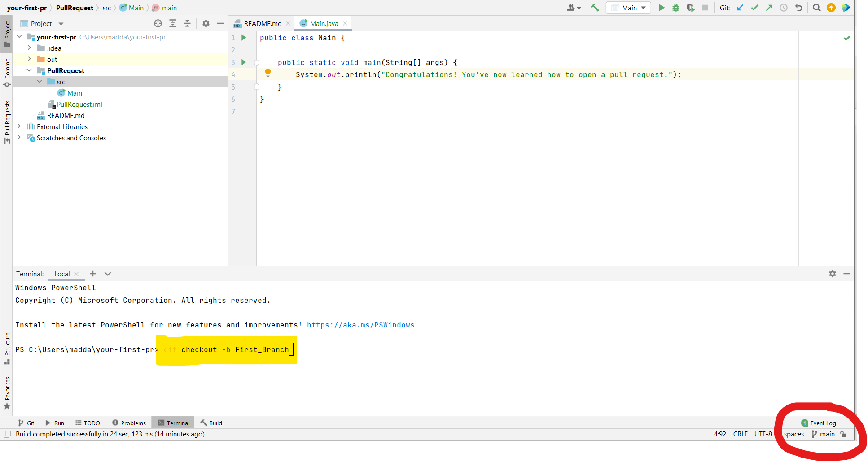The image size is (868, 462).
Task: Add a new terminal session tab
Action: coord(93,274)
